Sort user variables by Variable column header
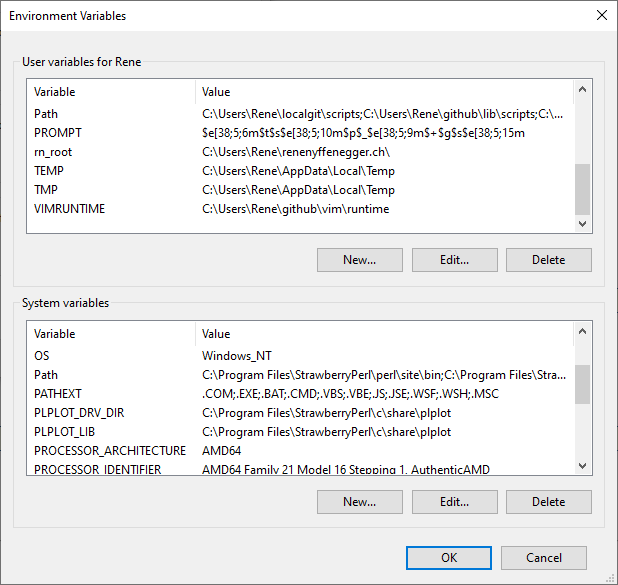This screenshot has width=618, height=585. [110, 92]
